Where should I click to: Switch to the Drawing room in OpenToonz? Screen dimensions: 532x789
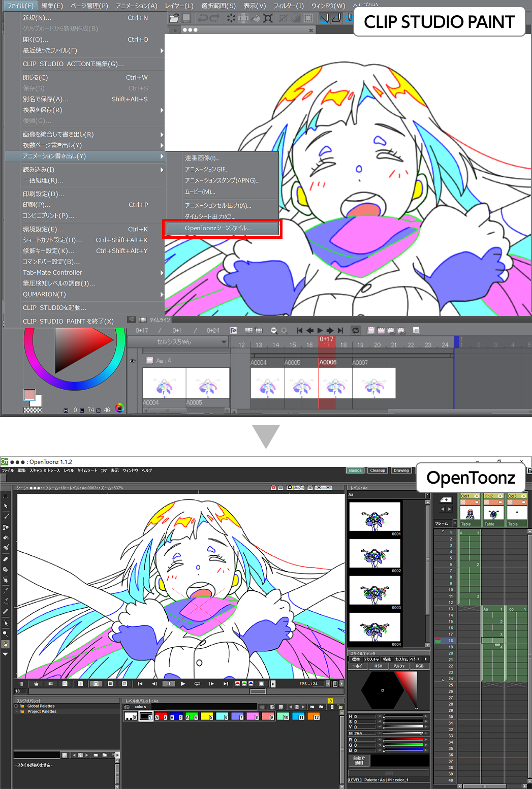pos(401,470)
